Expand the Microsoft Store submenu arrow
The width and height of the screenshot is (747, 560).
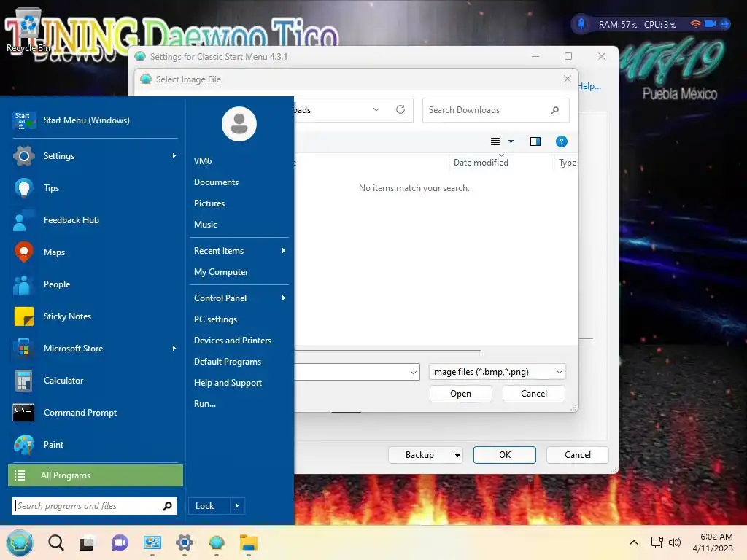[x=174, y=348]
